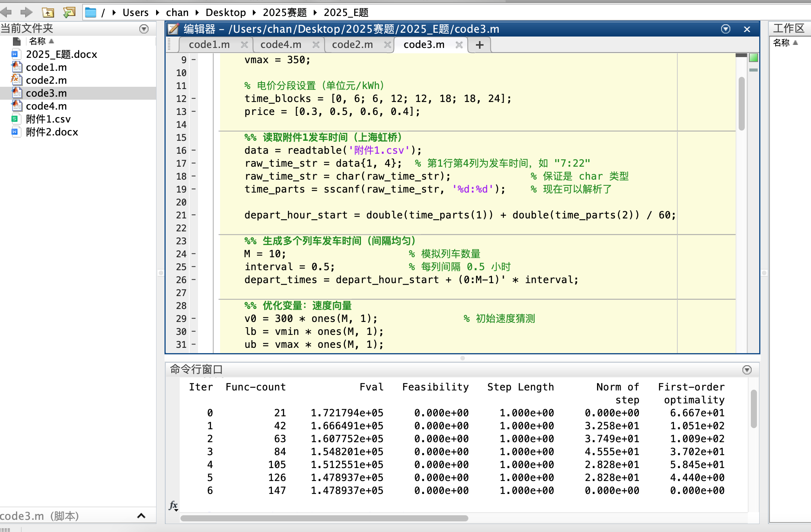Click the up-one-folder icon
Image resolution: width=811 pixels, height=532 pixels.
pos(48,13)
